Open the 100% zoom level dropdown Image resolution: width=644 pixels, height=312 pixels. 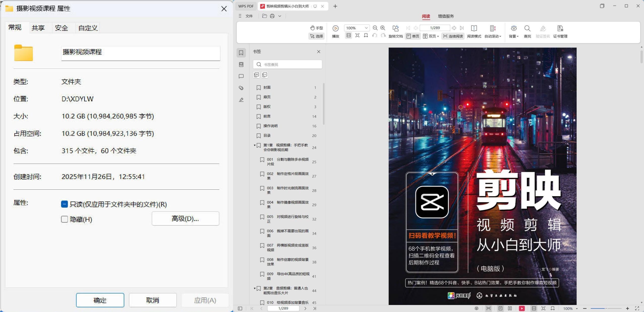click(x=366, y=28)
